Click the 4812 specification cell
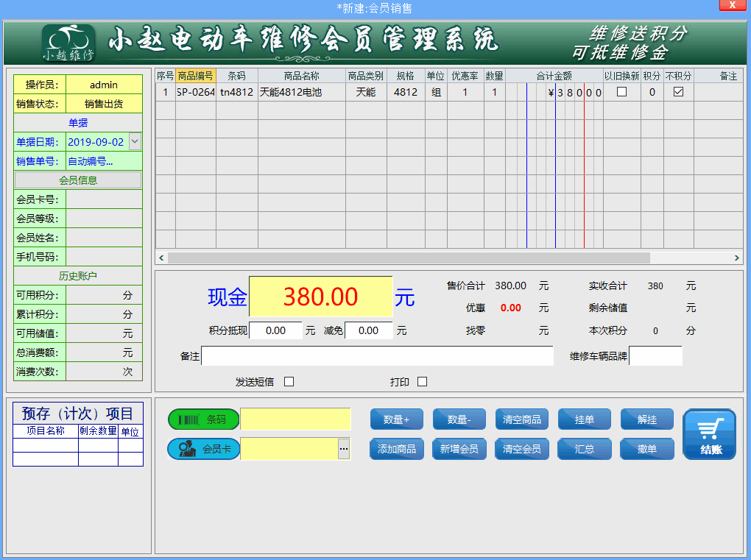Viewport: 751px width, 560px height. [406, 92]
